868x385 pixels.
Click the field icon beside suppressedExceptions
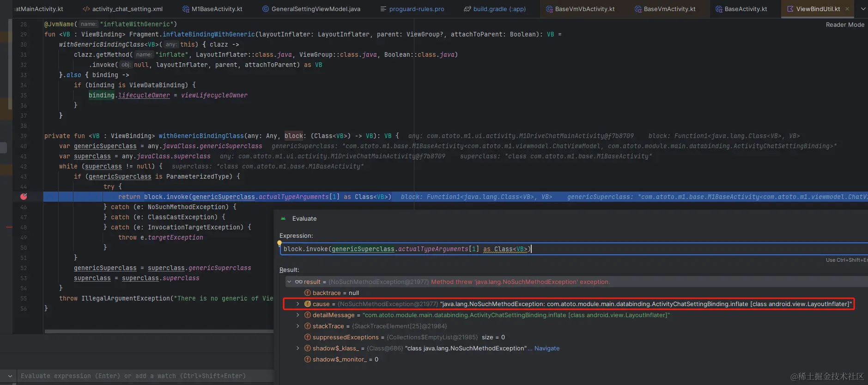(308, 337)
